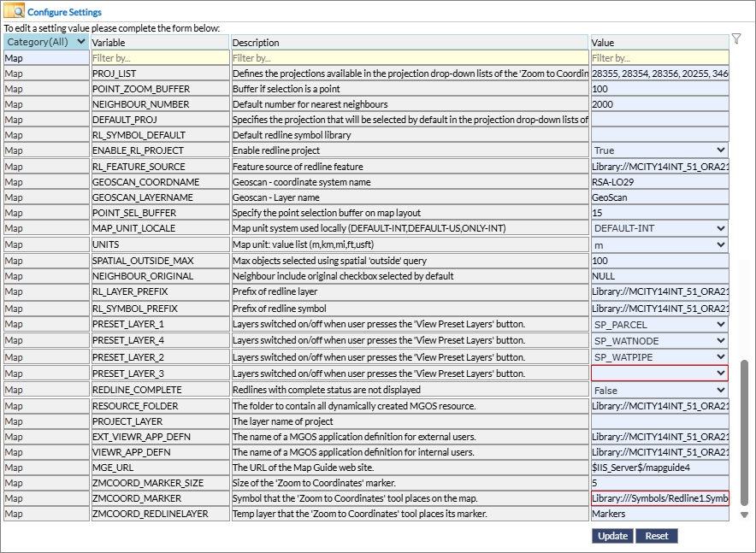Expand the ENABLE_RL_PROJECT value dropdown
This screenshot has height=553, width=756.
point(659,150)
